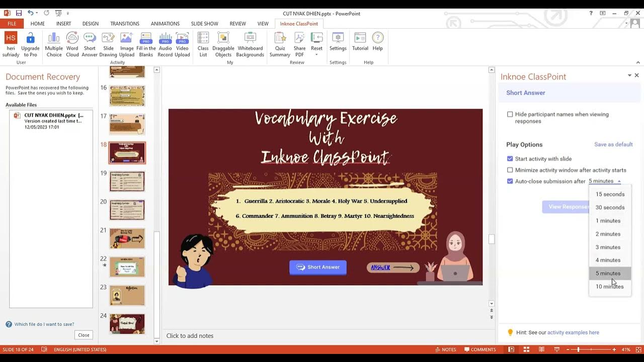Open the TRANSITIONS tab
The image size is (644, 362).
click(125, 24)
